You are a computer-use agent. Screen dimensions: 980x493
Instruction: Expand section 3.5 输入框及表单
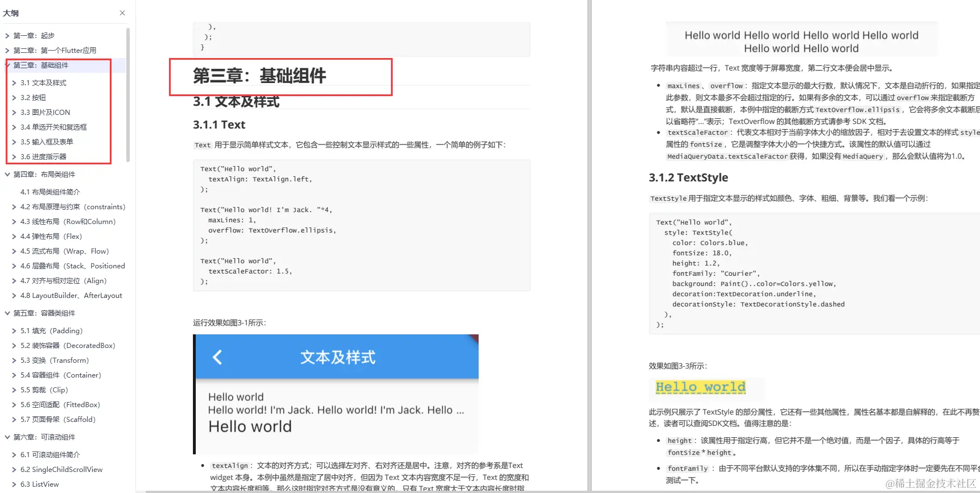coord(14,142)
